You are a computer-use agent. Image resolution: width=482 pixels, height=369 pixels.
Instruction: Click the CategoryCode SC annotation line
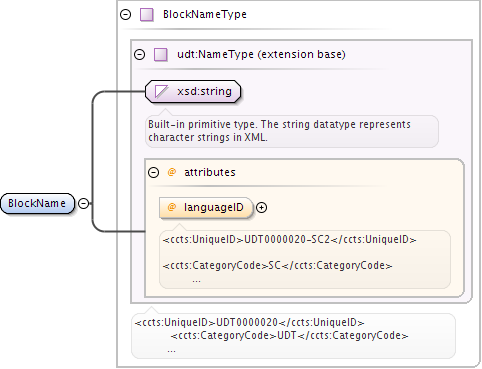pos(277,266)
